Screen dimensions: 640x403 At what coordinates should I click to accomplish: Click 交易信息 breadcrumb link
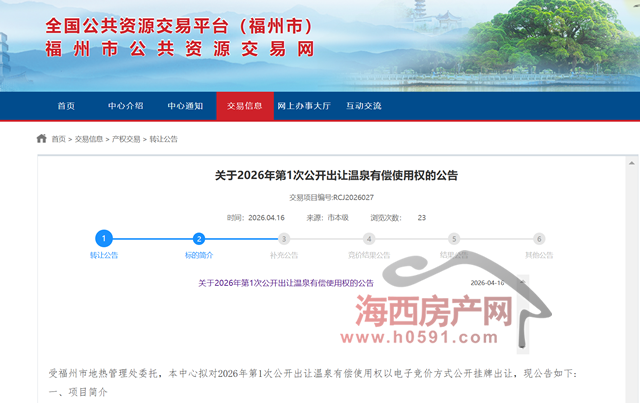[x=89, y=139]
